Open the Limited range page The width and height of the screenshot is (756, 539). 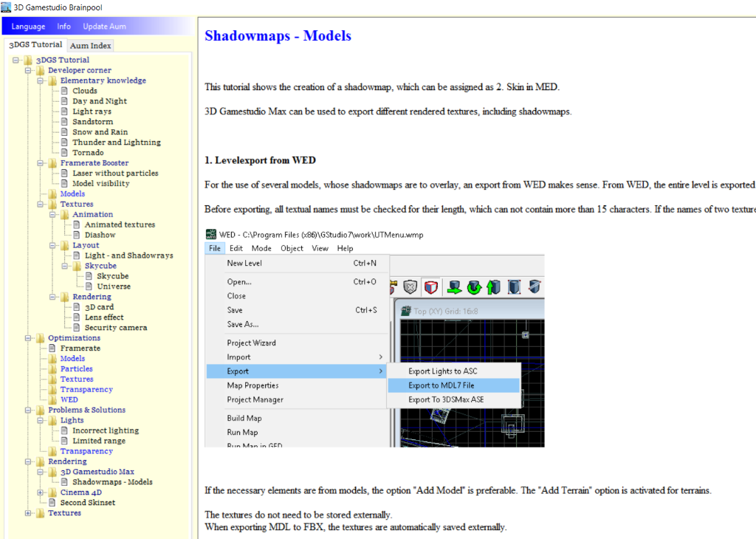[x=99, y=441]
